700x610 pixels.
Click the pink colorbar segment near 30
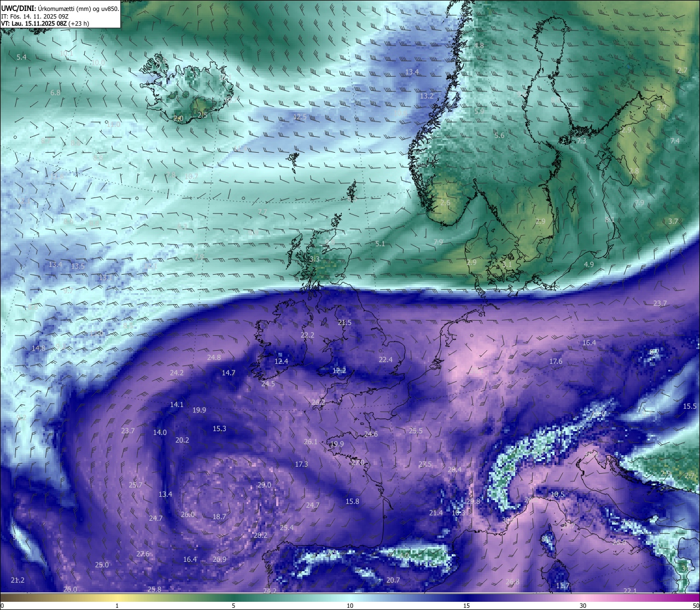coord(583,597)
